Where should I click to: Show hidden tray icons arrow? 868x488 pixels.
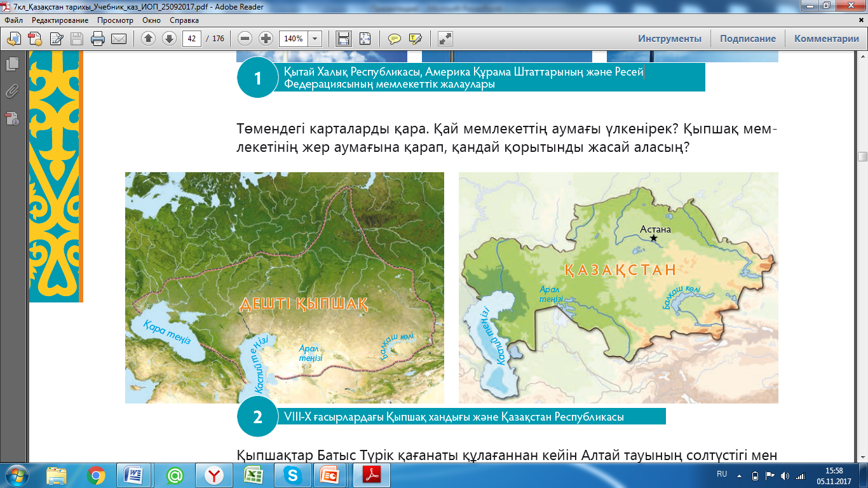[739, 475]
